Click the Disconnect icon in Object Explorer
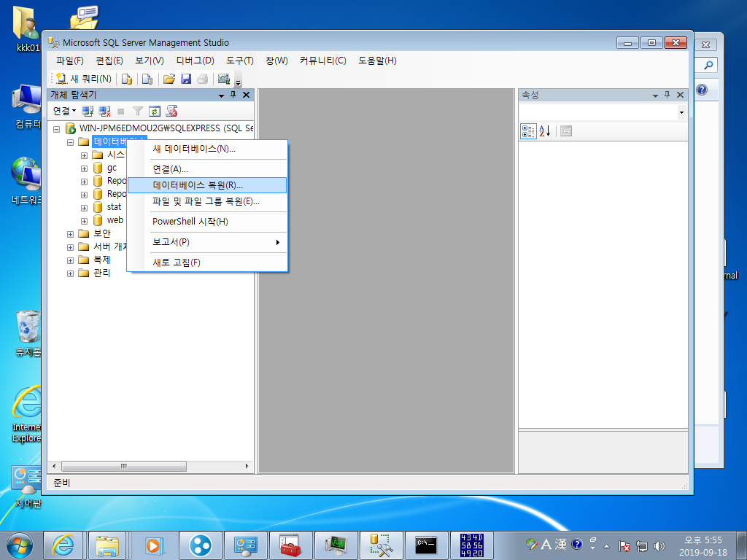 pos(104,112)
